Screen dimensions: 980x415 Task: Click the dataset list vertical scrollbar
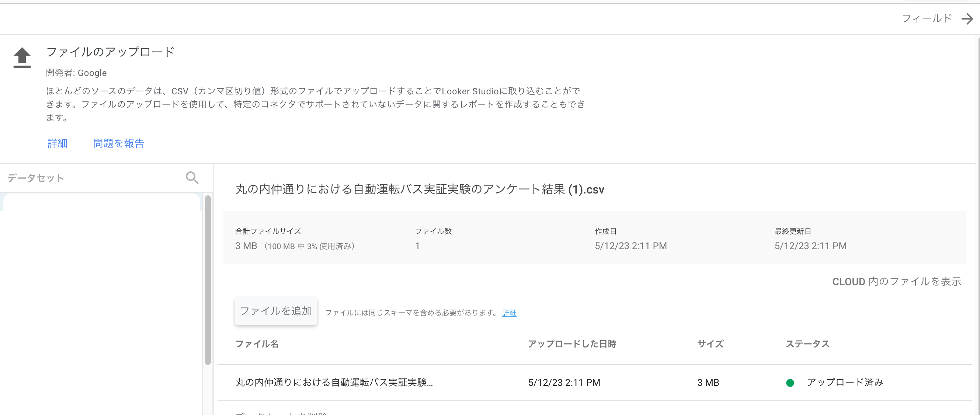pyautogui.click(x=208, y=280)
